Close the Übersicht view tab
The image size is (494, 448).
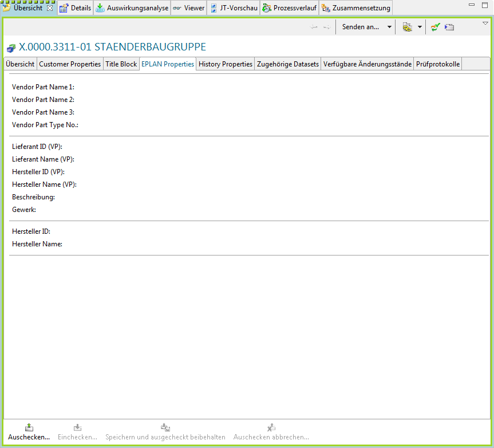(50, 8)
